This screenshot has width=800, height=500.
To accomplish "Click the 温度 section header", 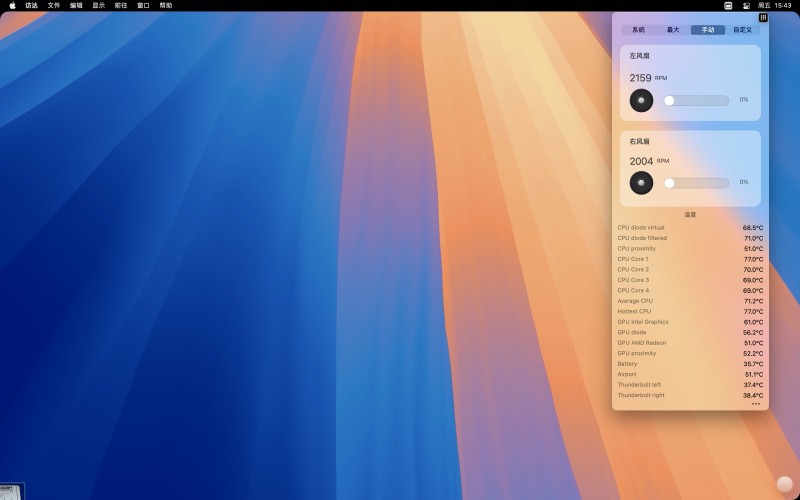I will tap(690, 215).
